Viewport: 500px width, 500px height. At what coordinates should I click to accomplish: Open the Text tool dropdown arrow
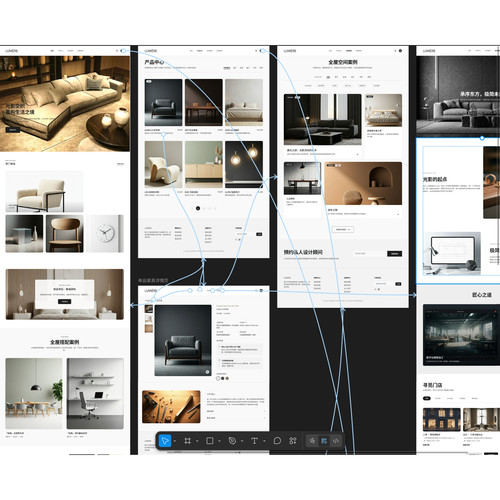(x=264, y=441)
